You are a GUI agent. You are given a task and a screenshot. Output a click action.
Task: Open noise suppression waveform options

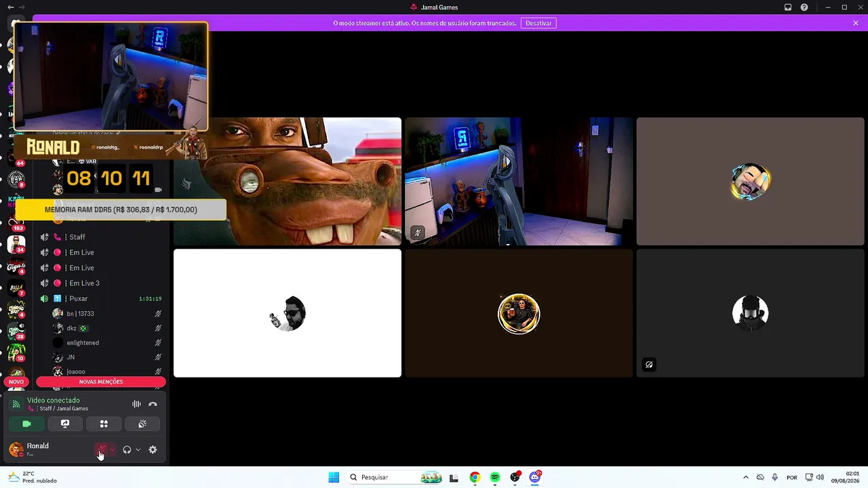coord(136,404)
